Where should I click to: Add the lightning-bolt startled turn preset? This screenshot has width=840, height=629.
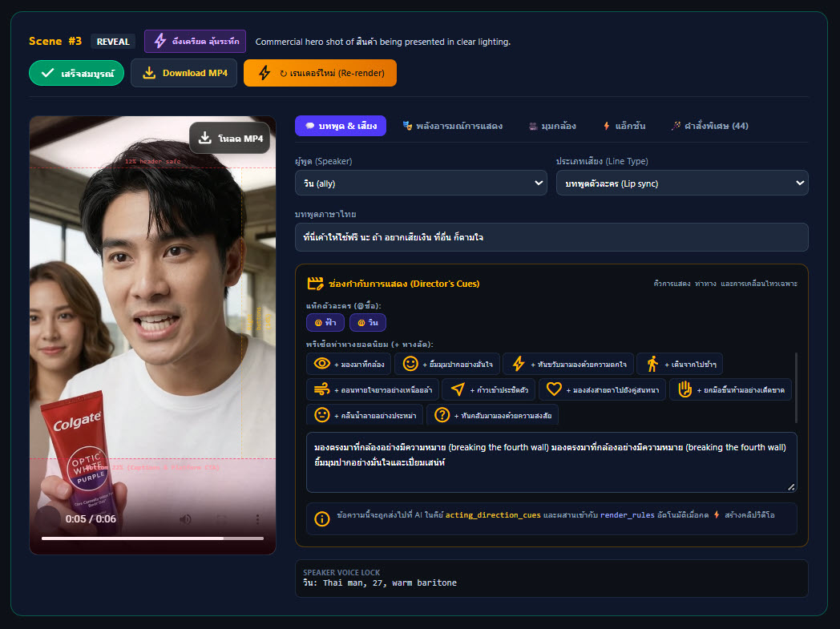coord(568,364)
